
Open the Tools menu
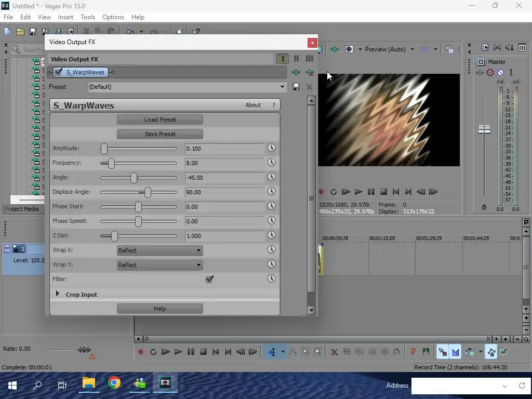[87, 17]
